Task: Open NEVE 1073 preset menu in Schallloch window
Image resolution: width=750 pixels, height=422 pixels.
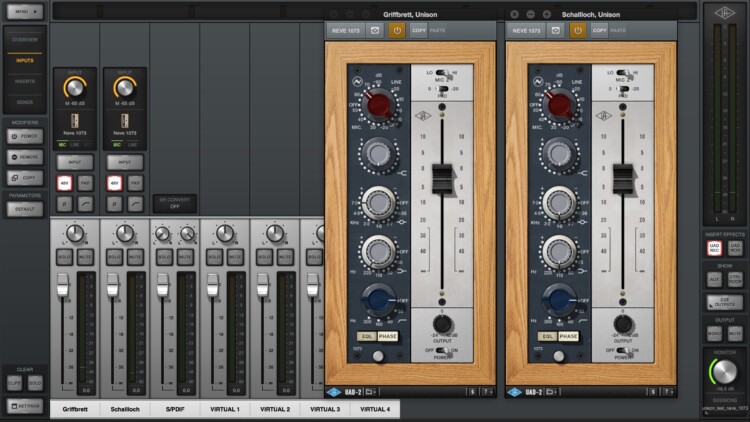Action: (526, 31)
